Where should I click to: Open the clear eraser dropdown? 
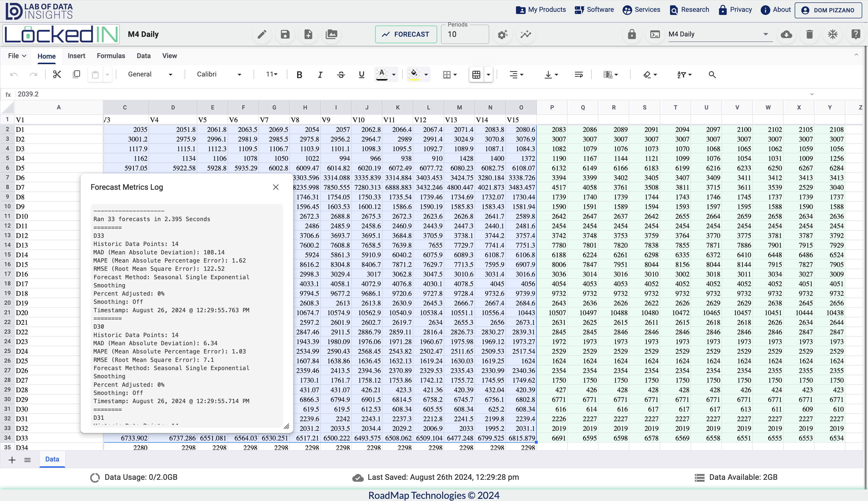click(x=650, y=75)
